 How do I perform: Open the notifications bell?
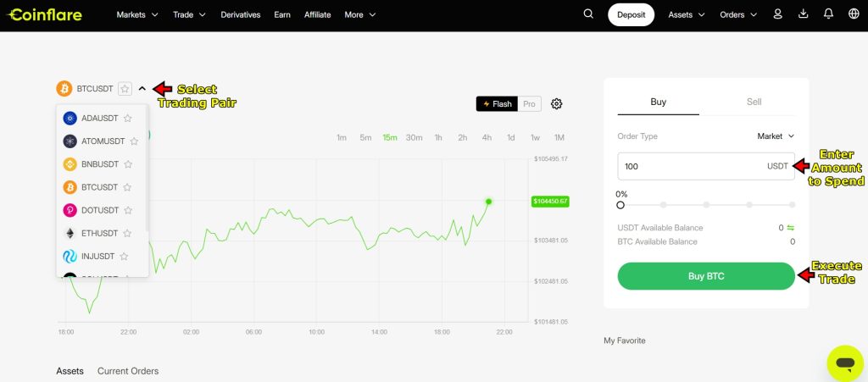tap(829, 14)
